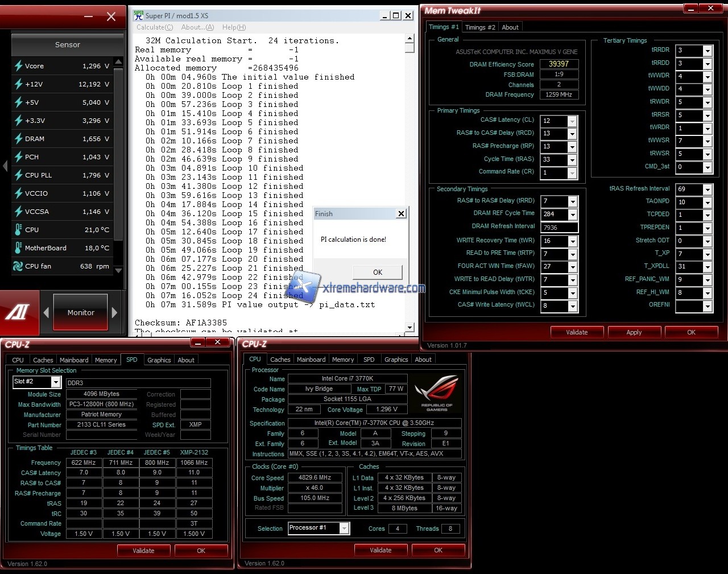Click the Vcore lightning bolt sensor icon
The height and width of the screenshot is (574, 728).
pyautogui.click(x=18, y=66)
